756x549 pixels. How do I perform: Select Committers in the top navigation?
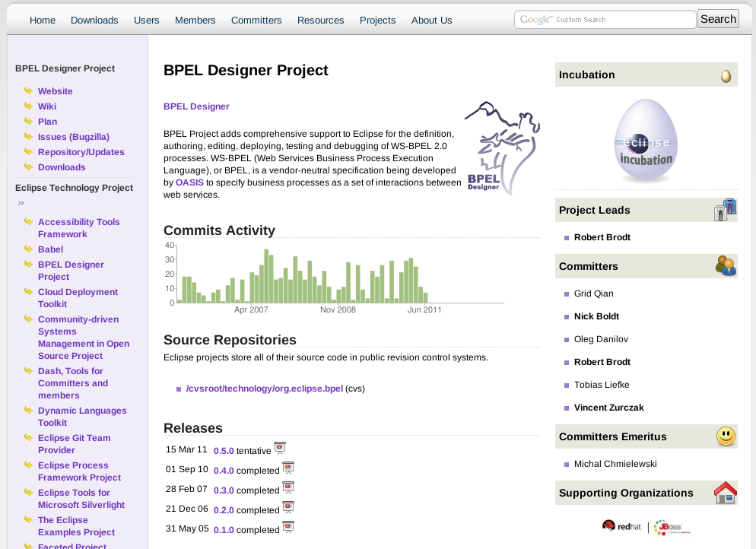256,21
